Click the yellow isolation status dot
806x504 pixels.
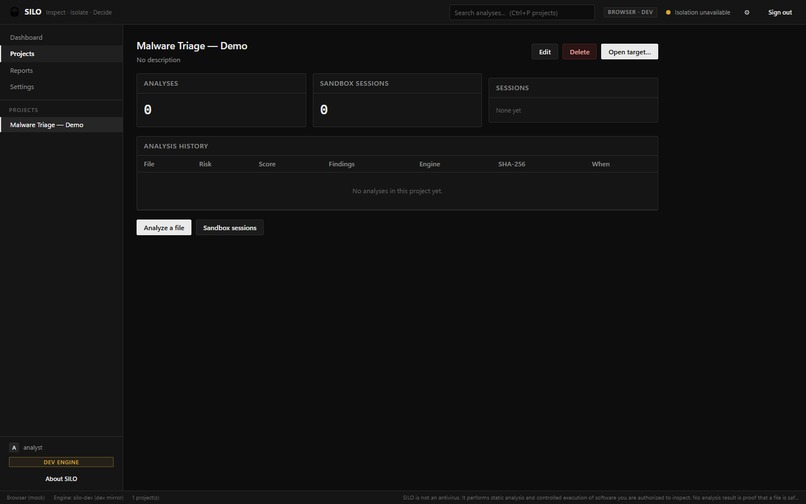pyautogui.click(x=668, y=12)
